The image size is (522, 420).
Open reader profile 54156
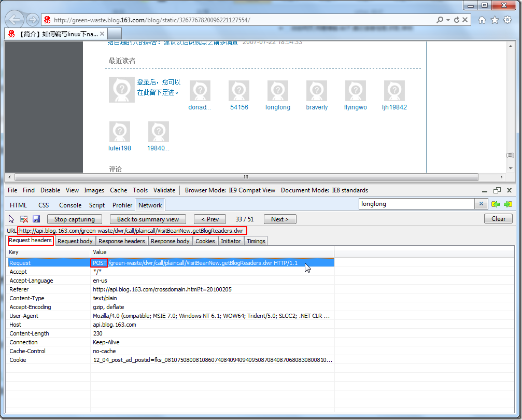click(x=239, y=107)
